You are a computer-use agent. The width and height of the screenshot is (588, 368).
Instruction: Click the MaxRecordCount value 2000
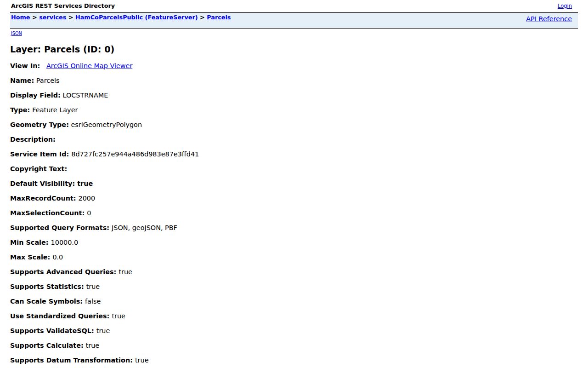coord(87,198)
